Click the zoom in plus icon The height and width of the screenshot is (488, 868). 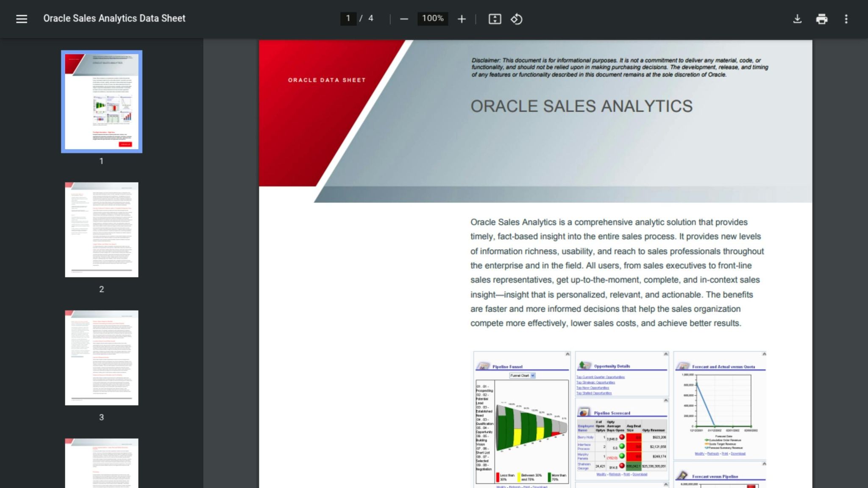(462, 19)
